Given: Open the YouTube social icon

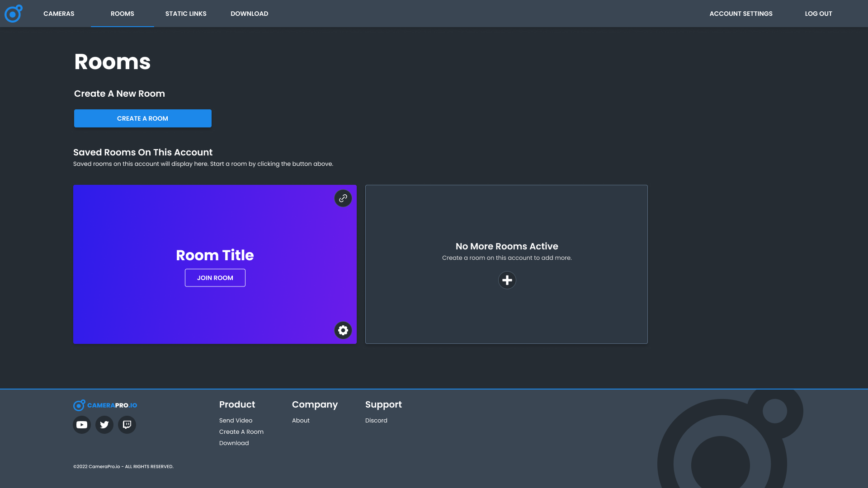Looking at the screenshot, I should [x=82, y=425].
